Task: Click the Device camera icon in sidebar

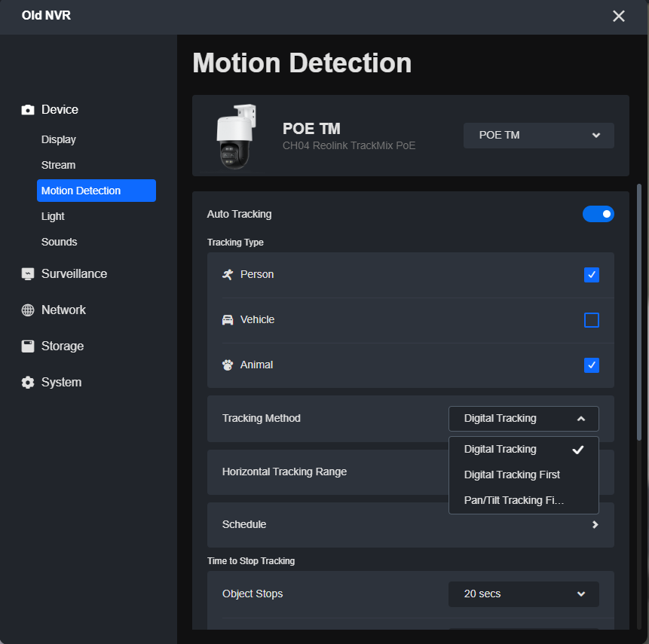Action: (x=28, y=110)
